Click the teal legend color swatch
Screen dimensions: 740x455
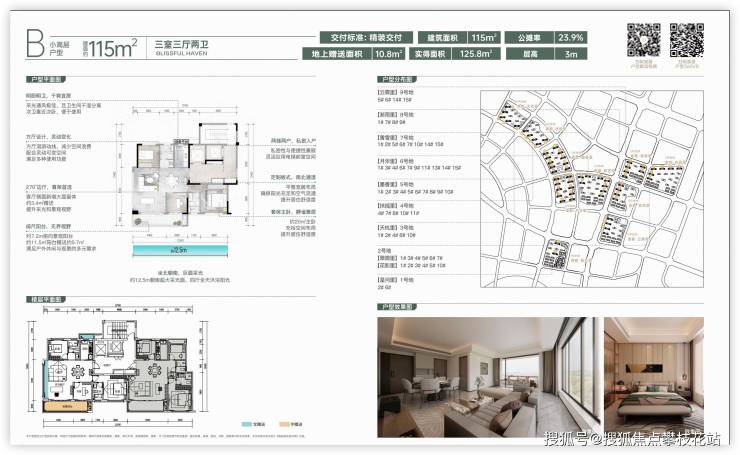pos(247,424)
